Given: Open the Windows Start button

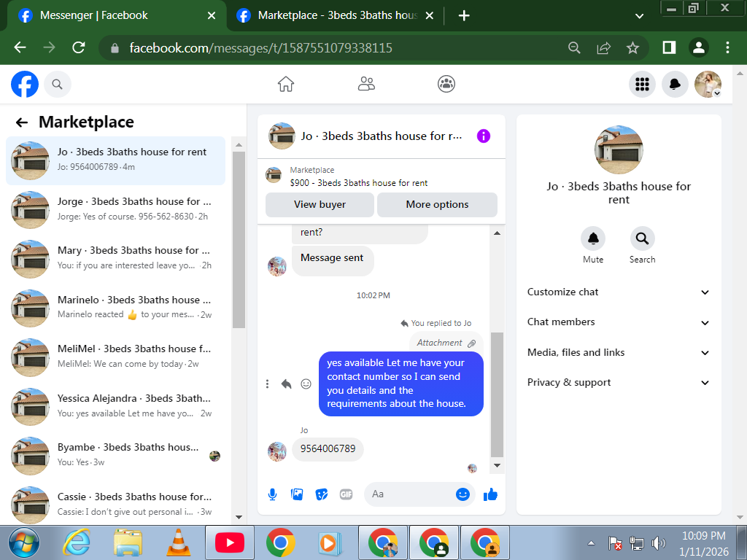Looking at the screenshot, I should tap(25, 543).
